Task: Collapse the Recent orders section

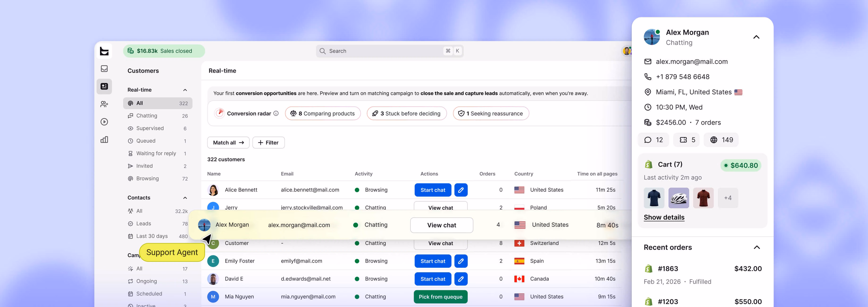Action: coord(756,247)
